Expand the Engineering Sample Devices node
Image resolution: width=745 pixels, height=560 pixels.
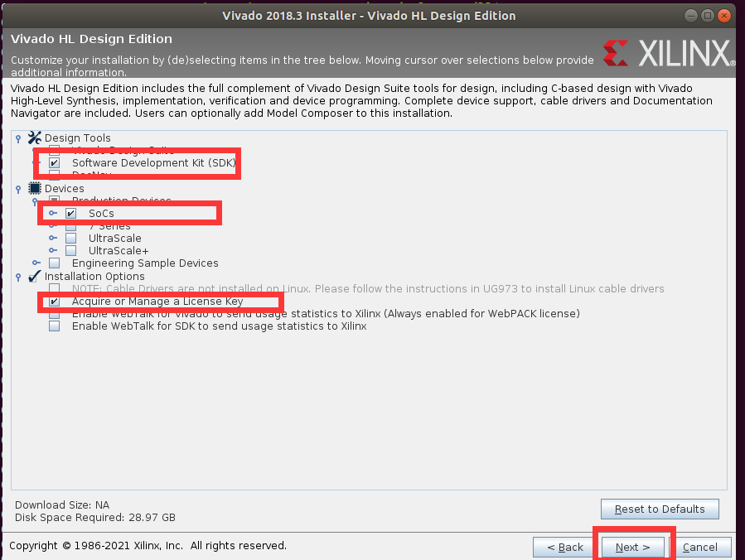[36, 263]
